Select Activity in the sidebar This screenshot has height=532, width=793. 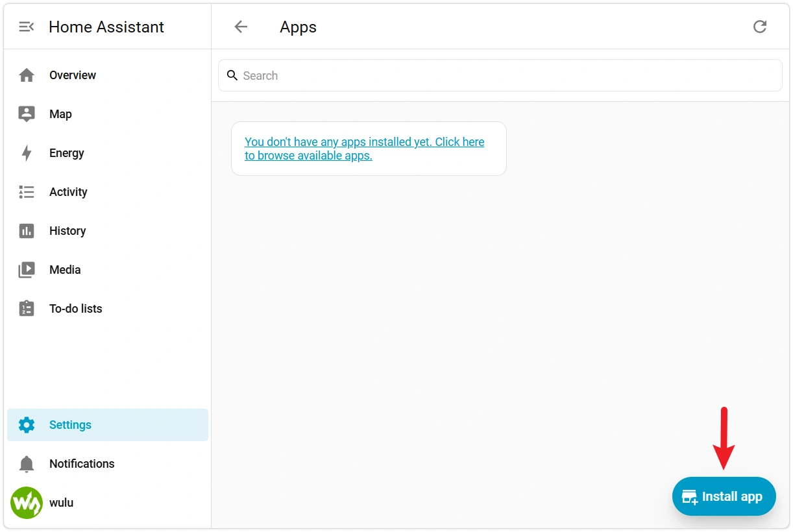pos(108,192)
